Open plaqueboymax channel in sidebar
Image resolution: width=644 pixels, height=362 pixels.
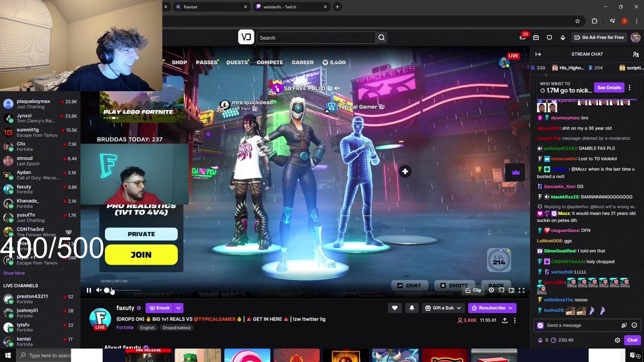click(40, 104)
